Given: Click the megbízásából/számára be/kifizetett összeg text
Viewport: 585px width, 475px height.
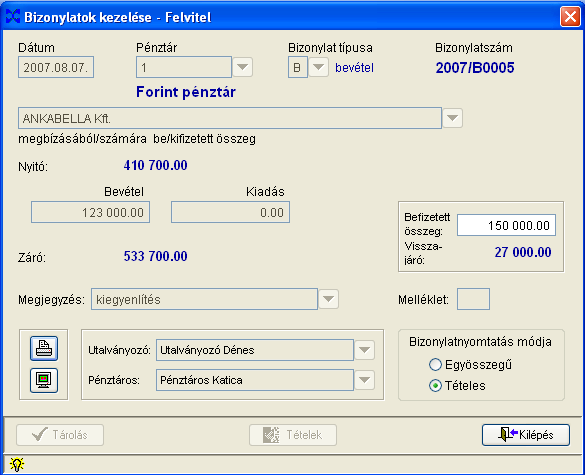Looking at the screenshot, I should 137,139.
